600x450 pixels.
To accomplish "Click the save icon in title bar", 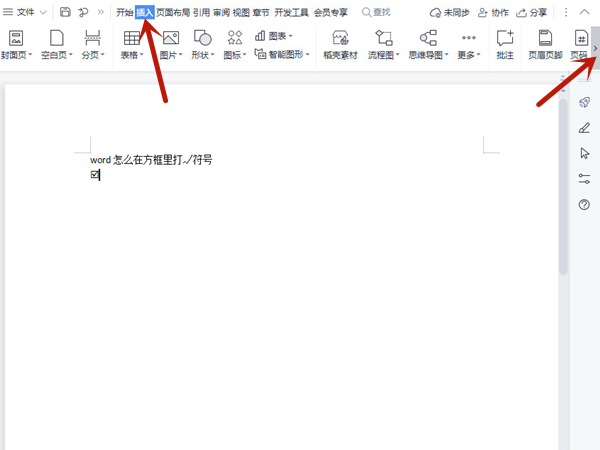I will click(65, 12).
